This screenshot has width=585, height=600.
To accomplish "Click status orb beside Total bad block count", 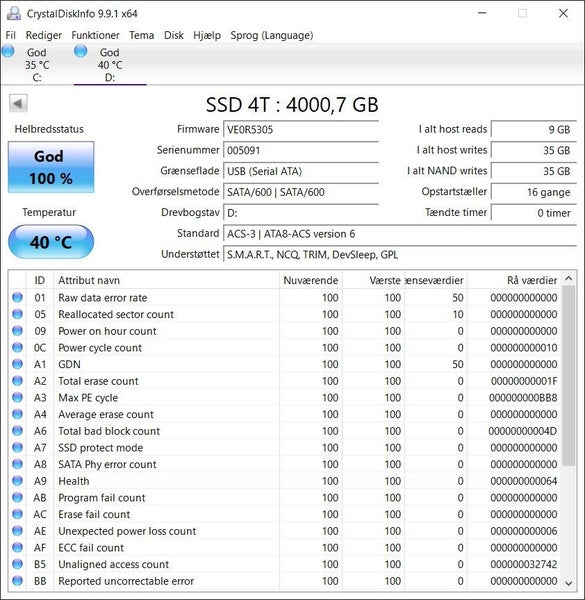I will [17, 431].
